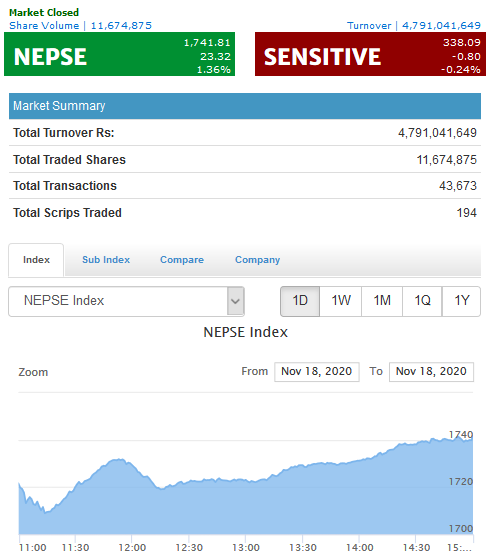Click the -0.80 SENSITIVE point change
This screenshot has width=490, height=559.
466,56
